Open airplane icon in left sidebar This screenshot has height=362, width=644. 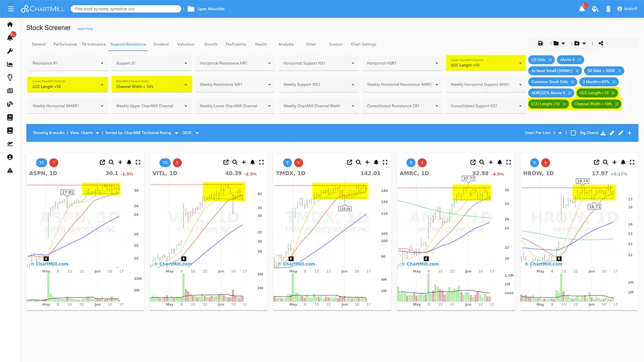[x=10, y=143]
